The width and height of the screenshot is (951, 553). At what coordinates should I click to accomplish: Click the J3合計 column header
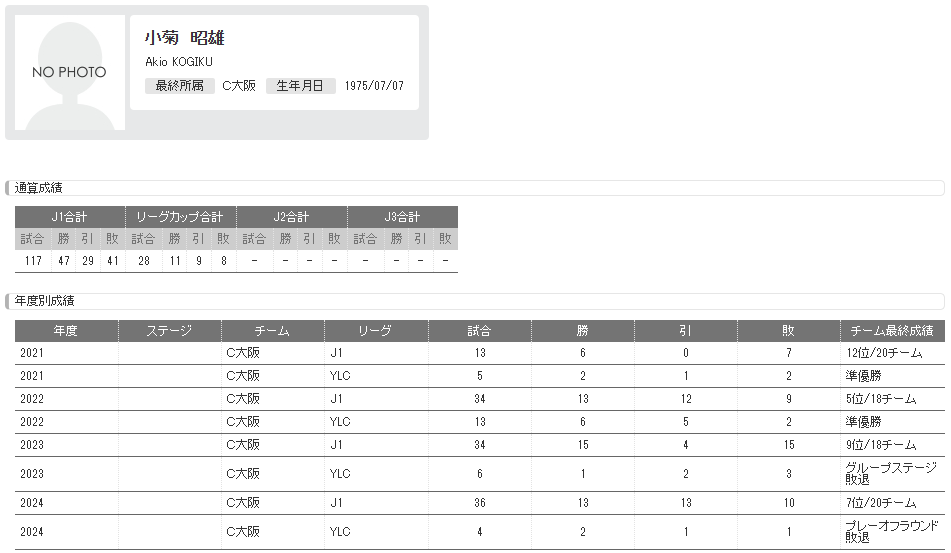click(x=403, y=217)
